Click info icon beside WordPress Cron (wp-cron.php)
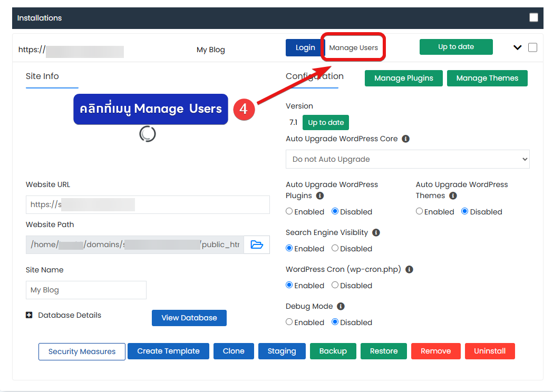Viewport: 553px width, 392px height. point(409,269)
